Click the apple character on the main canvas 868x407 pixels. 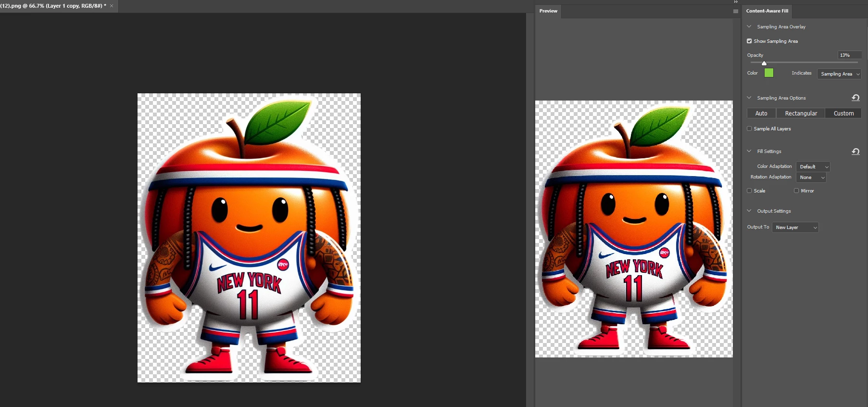[x=249, y=238]
